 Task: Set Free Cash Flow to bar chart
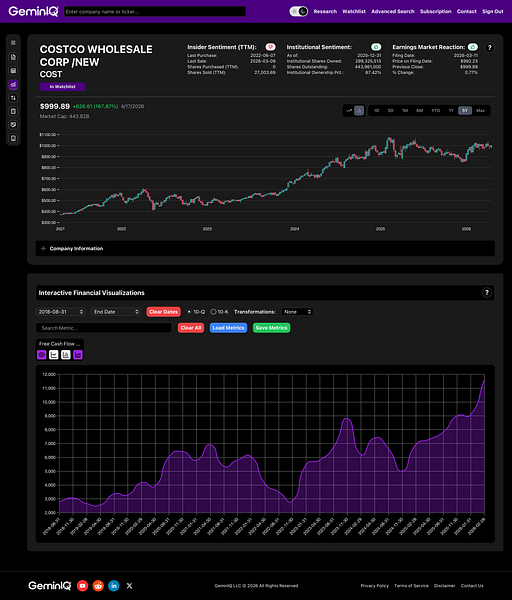(x=66, y=355)
